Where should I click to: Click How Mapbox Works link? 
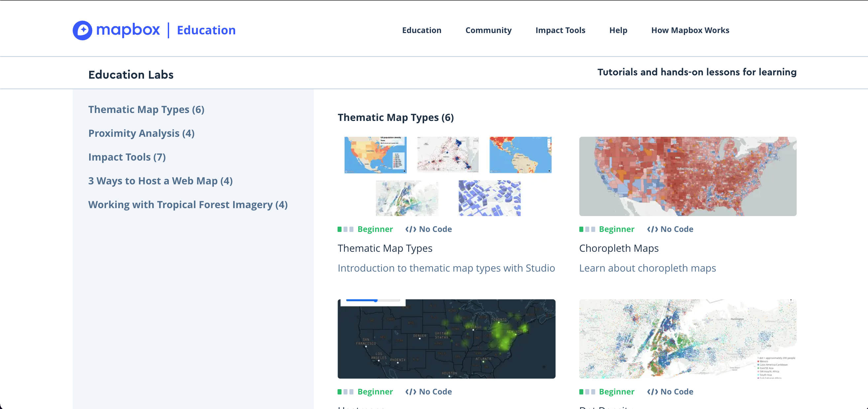[690, 30]
